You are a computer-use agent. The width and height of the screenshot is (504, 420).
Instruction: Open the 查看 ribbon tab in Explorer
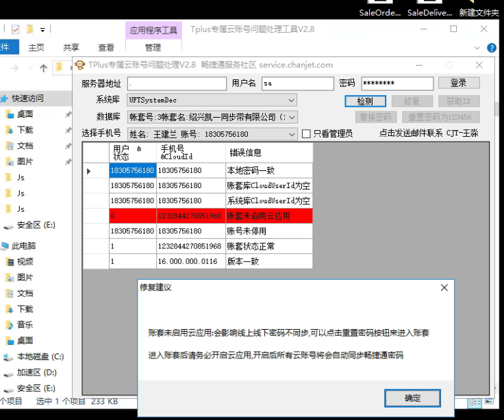coord(106,47)
